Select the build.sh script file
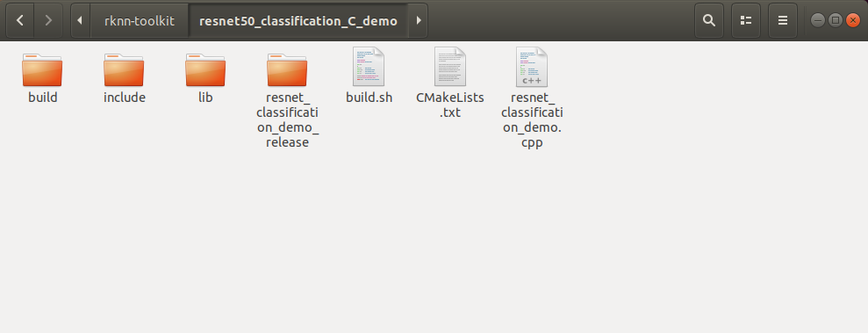Viewport: 868px width, 333px height. 369,67
